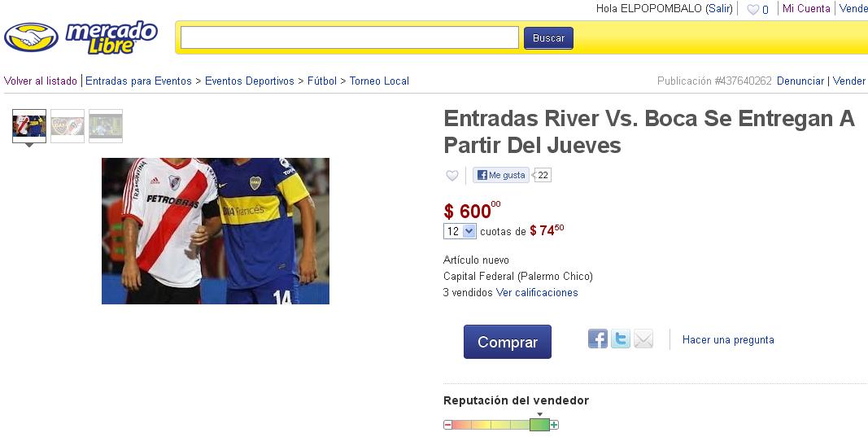Open favorites heart counter in top bar
Screen dimensions: 868x437
[757, 9]
